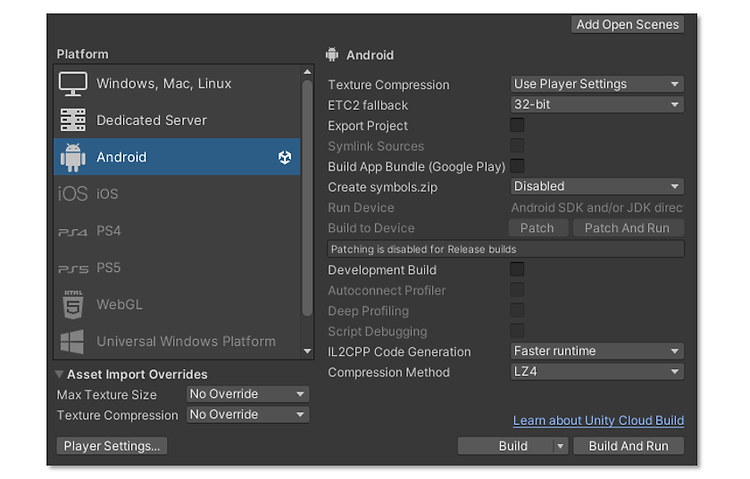Click the Android robot icon in platform list
The width and height of the screenshot is (750, 479).
(73, 157)
